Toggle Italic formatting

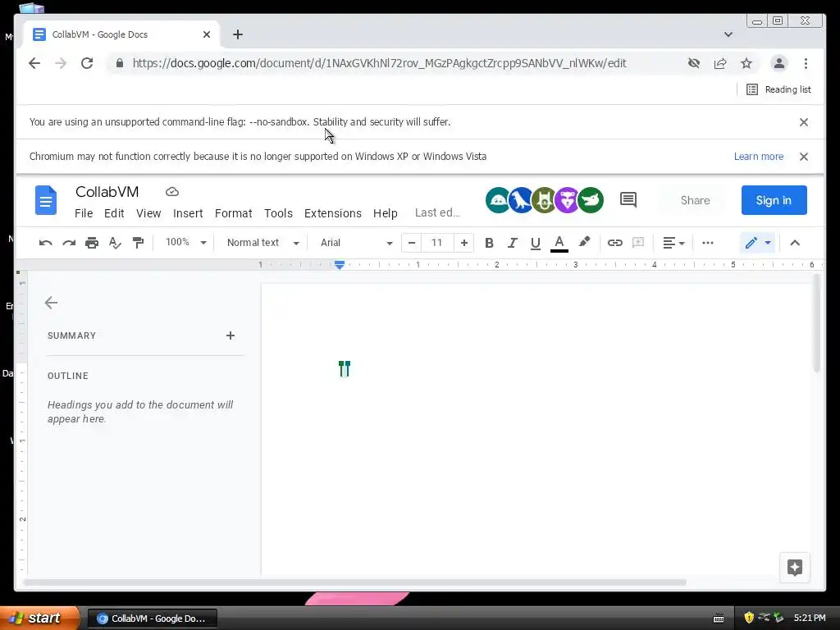coord(512,243)
